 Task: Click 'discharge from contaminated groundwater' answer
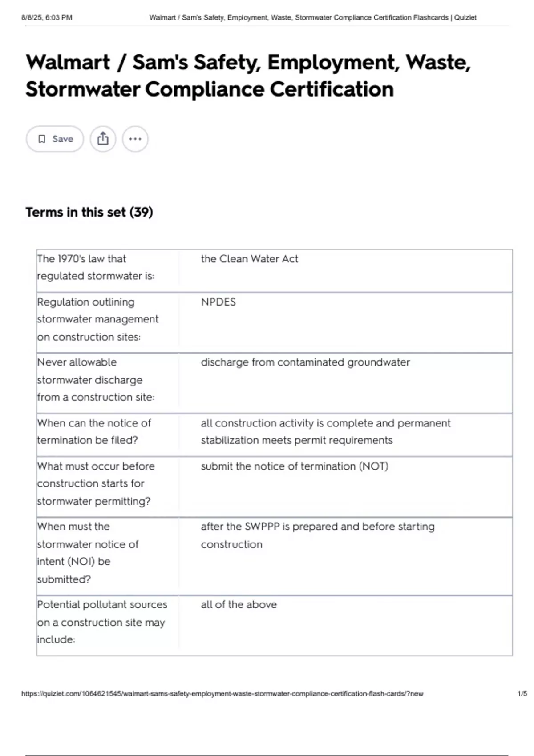pyautogui.click(x=305, y=362)
